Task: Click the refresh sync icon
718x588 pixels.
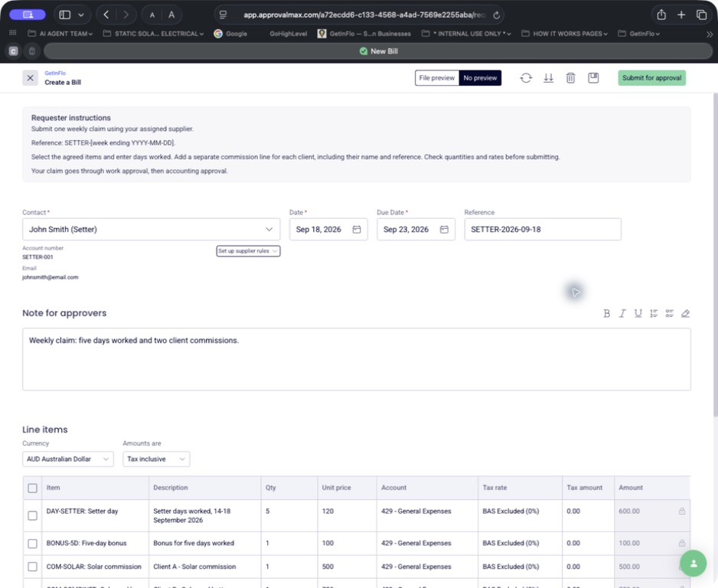Action: pos(526,78)
